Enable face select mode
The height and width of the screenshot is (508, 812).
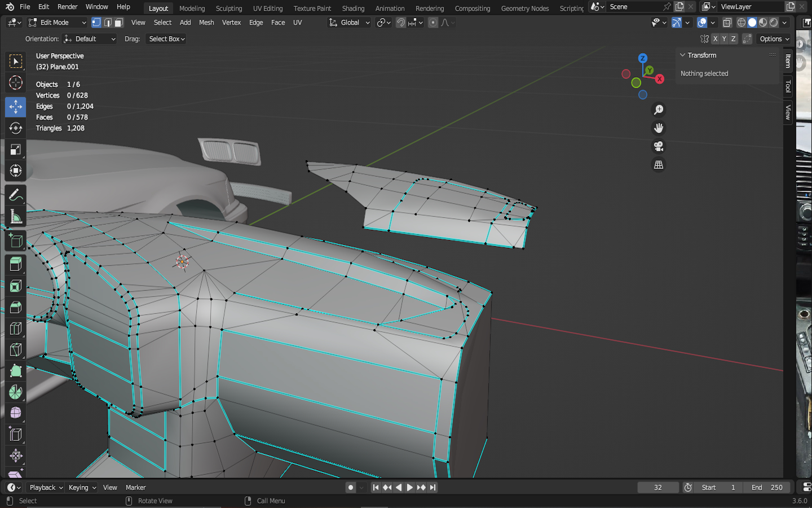tap(118, 23)
